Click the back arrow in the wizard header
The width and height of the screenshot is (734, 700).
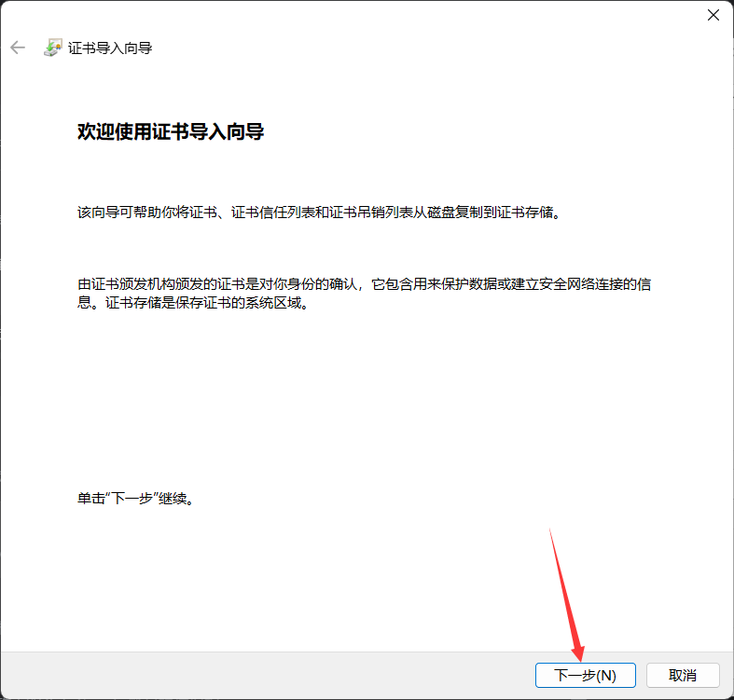coord(18,48)
